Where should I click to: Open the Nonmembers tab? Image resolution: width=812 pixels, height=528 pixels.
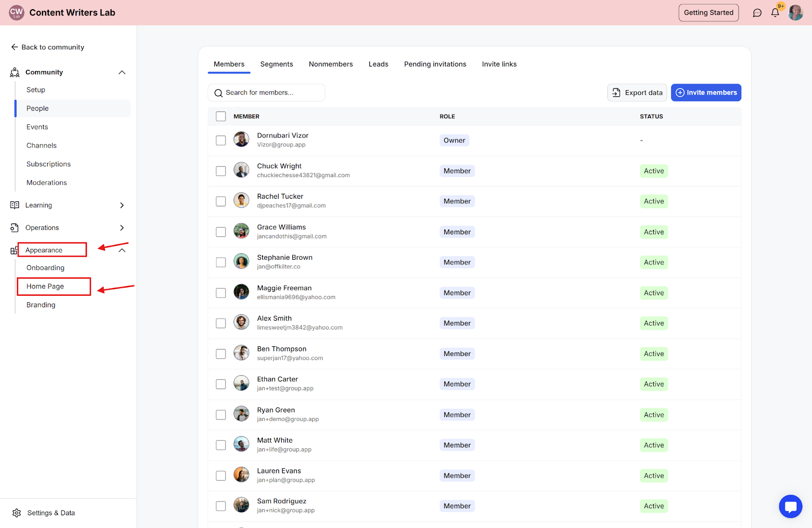point(331,64)
